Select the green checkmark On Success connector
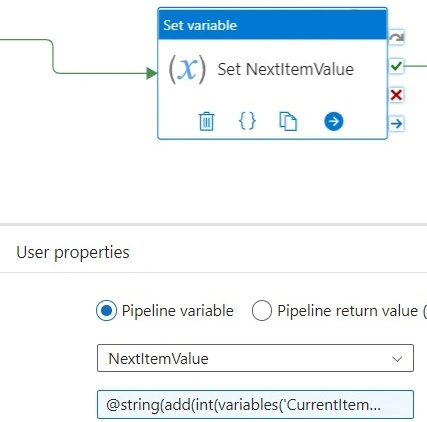427x422 pixels. click(396, 66)
